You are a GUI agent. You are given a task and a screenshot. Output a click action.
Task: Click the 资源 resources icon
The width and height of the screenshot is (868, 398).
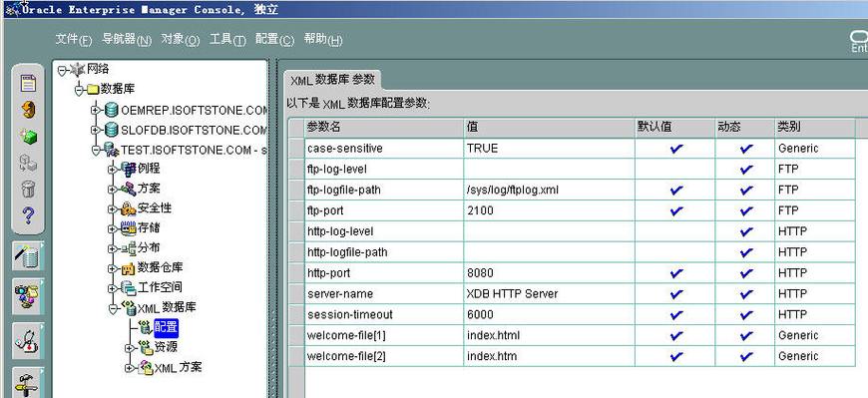[x=145, y=348]
